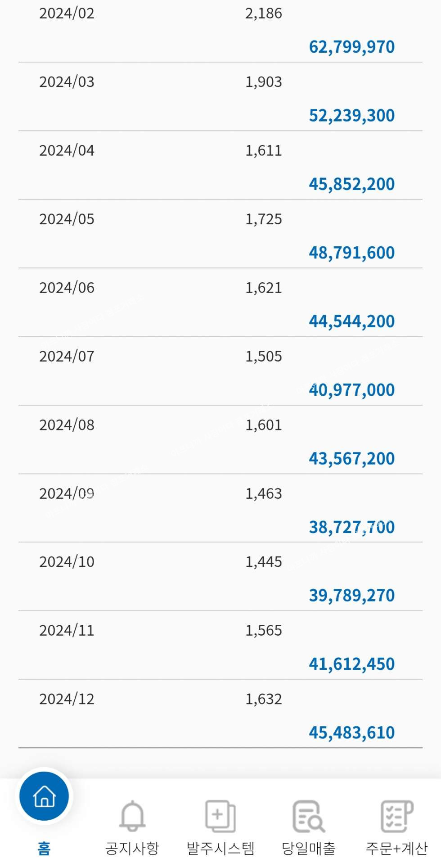Tap the daily sales search icon
This screenshot has height=868, width=441.
tap(308, 815)
